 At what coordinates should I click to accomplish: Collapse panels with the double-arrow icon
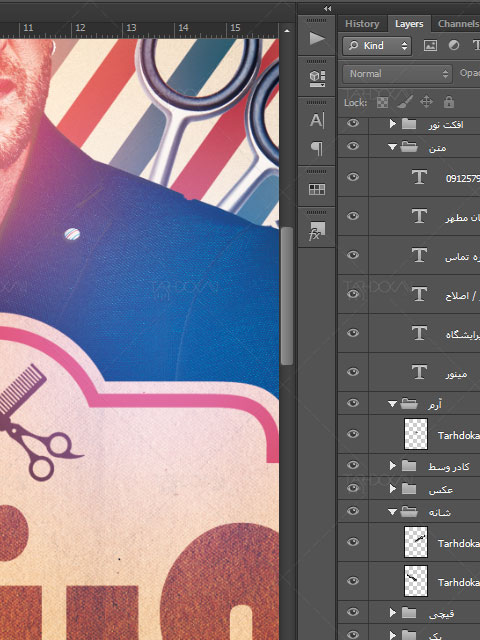[327, 8]
